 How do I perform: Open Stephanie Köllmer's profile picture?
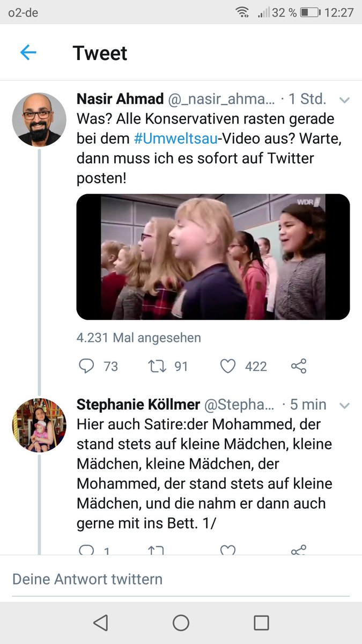point(39,425)
